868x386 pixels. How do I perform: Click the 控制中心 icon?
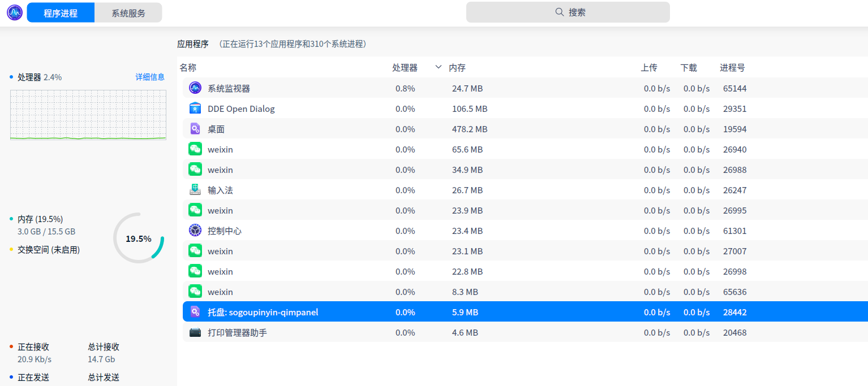click(195, 230)
